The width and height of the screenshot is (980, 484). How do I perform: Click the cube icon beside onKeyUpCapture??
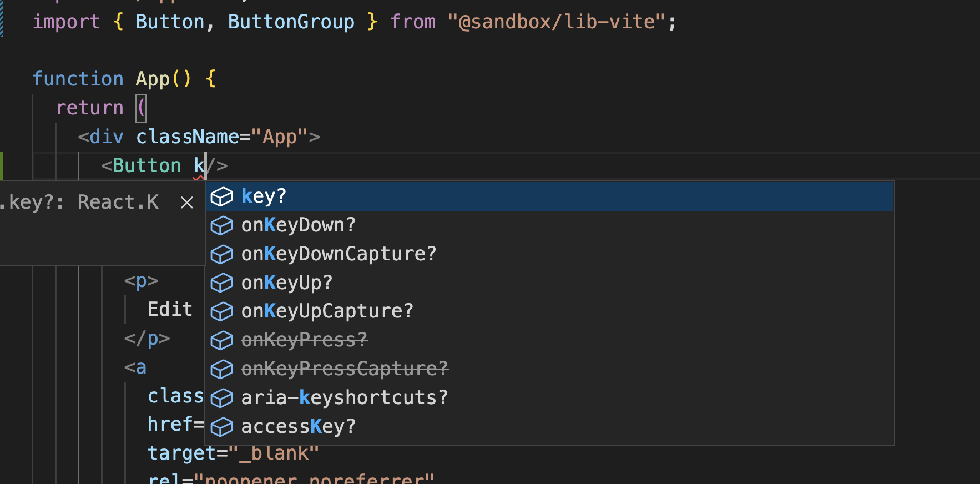tap(222, 311)
